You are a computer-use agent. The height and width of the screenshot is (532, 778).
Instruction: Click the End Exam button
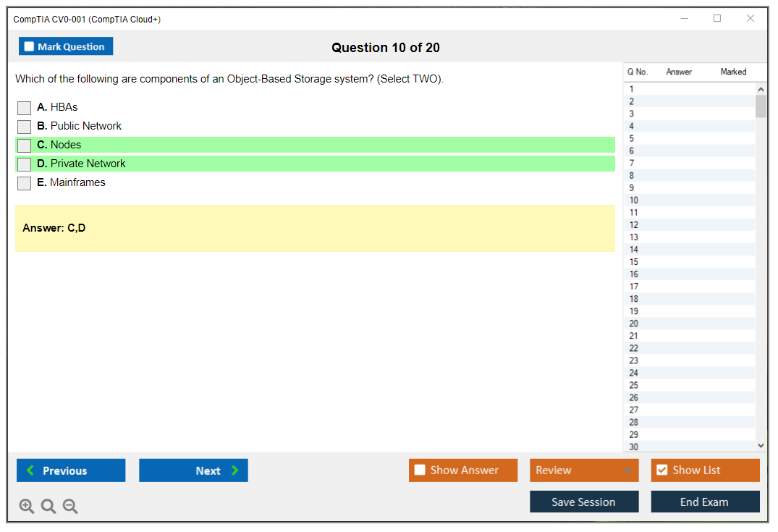point(704,502)
